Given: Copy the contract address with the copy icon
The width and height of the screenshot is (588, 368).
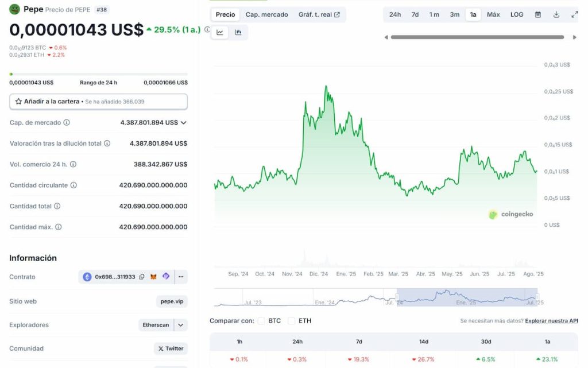Looking at the screenshot, I should (x=141, y=277).
